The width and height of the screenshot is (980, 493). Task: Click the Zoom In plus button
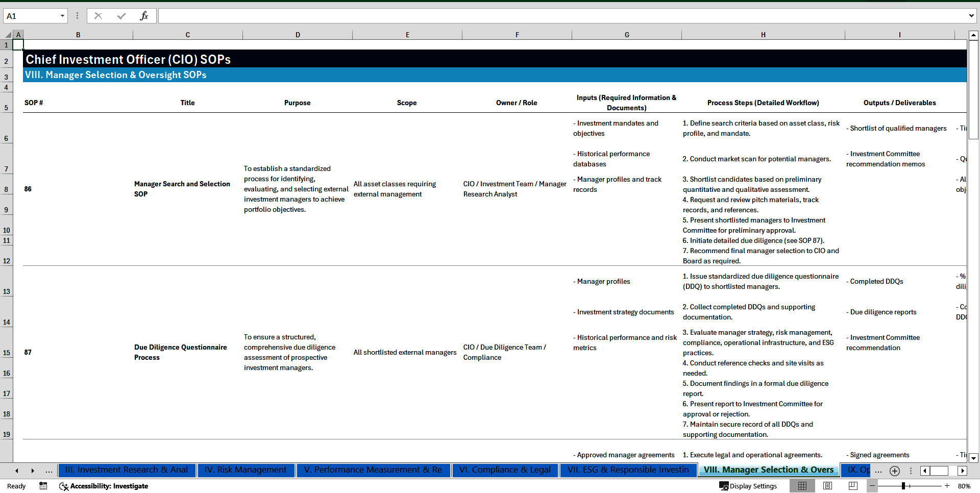tap(947, 486)
